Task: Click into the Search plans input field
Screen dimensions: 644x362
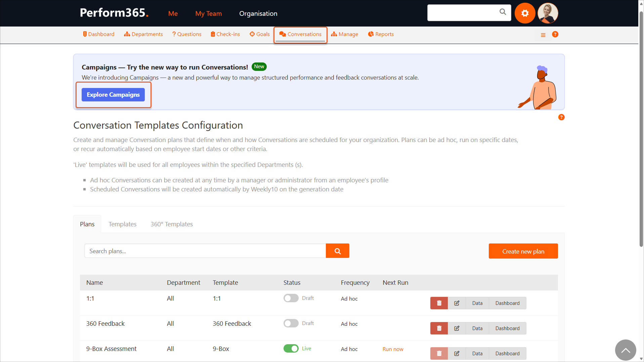Action: click(205, 251)
